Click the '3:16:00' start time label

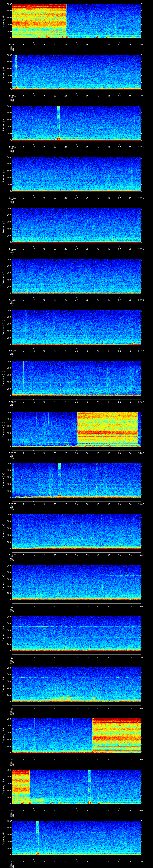click(12, 147)
